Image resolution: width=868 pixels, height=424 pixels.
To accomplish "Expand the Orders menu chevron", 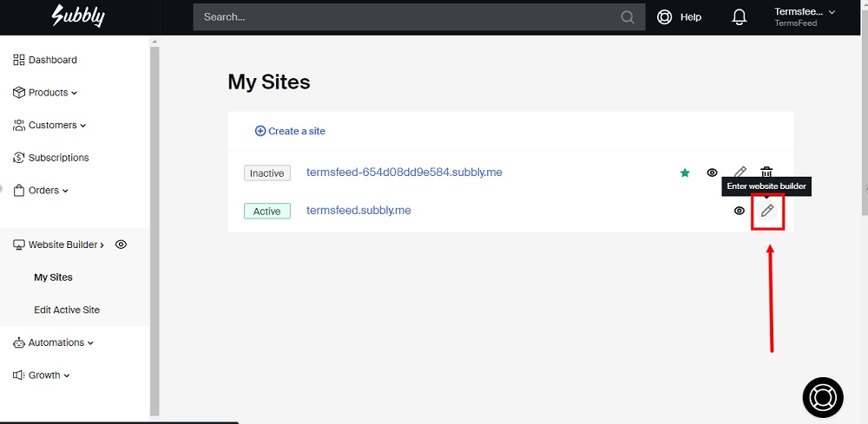I will (65, 191).
